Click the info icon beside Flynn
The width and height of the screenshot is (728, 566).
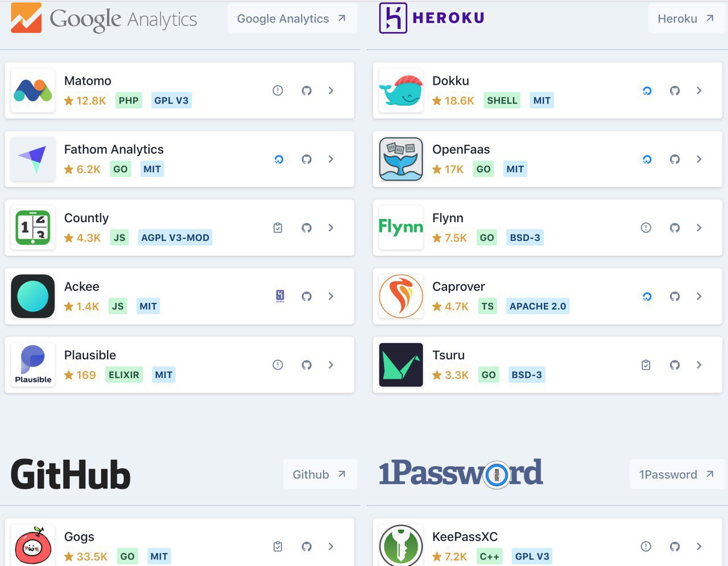(646, 228)
